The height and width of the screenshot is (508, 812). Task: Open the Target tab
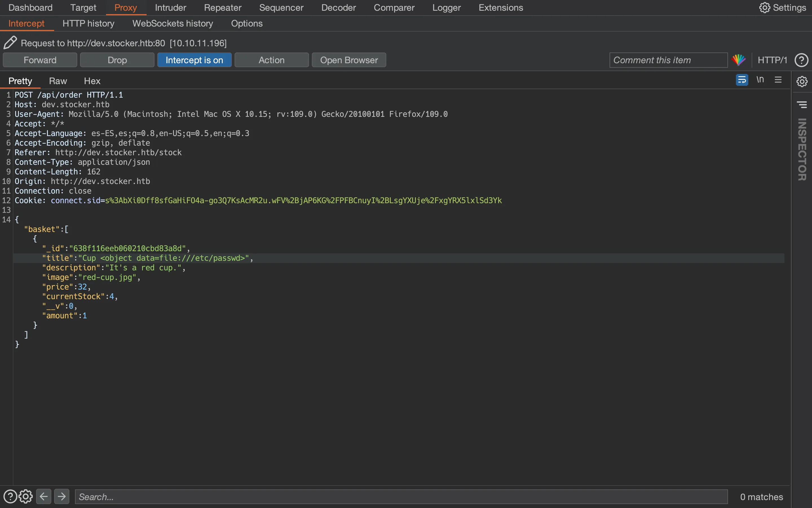tap(83, 7)
